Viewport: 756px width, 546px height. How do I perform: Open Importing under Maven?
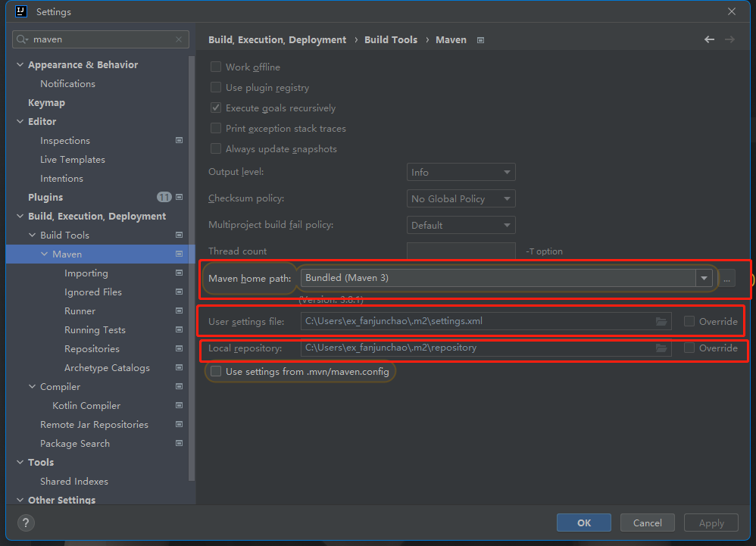86,273
